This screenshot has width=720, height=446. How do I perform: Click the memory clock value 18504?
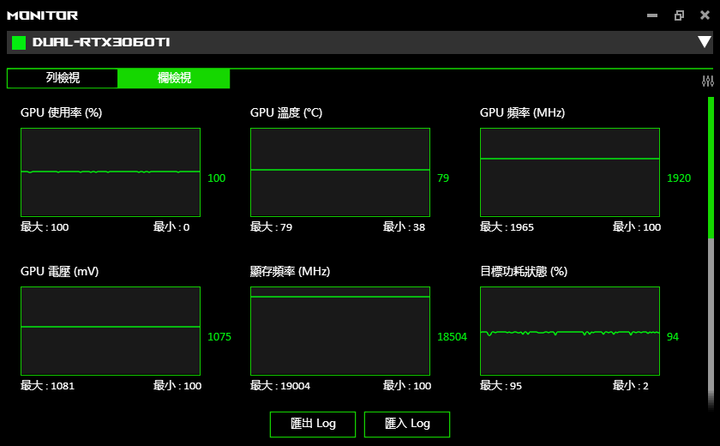point(452,337)
